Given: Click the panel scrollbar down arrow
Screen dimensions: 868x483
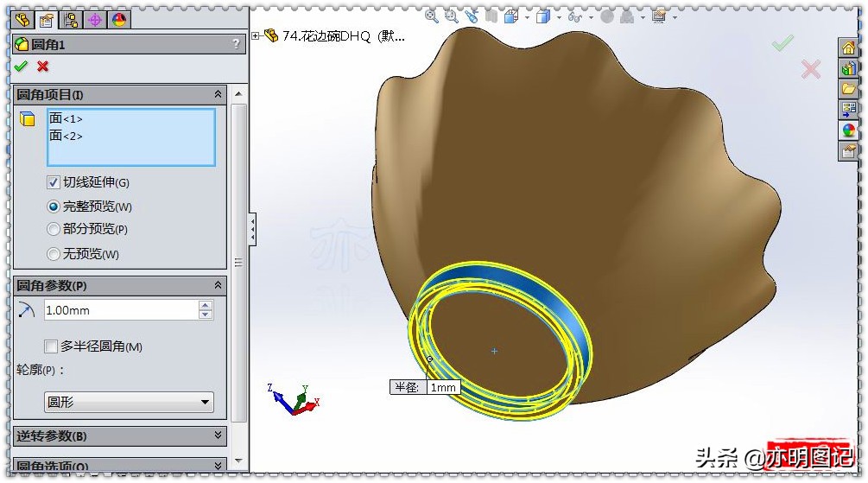Looking at the screenshot, I should (x=238, y=461).
